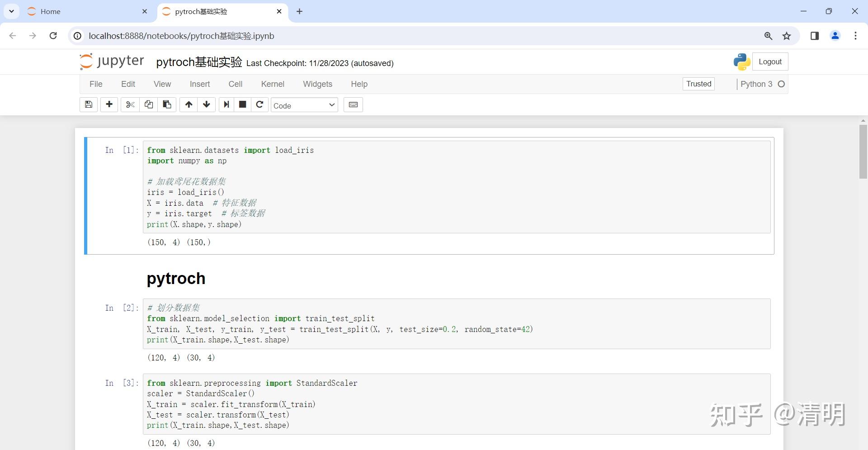Check kernel status via circle indicator
Viewport: 868px width, 450px height.
pyautogui.click(x=782, y=84)
